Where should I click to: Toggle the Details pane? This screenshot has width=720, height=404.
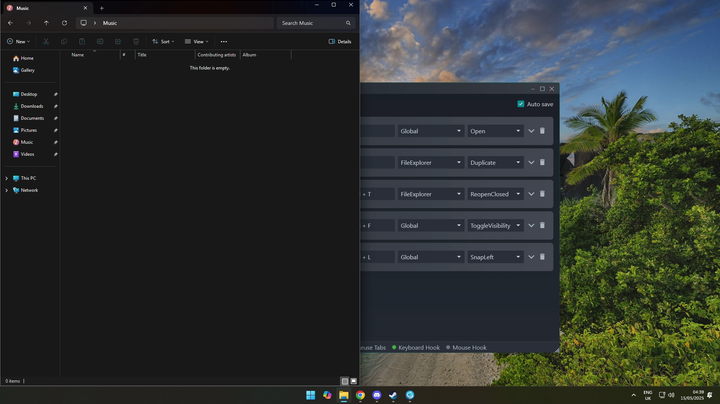340,42
